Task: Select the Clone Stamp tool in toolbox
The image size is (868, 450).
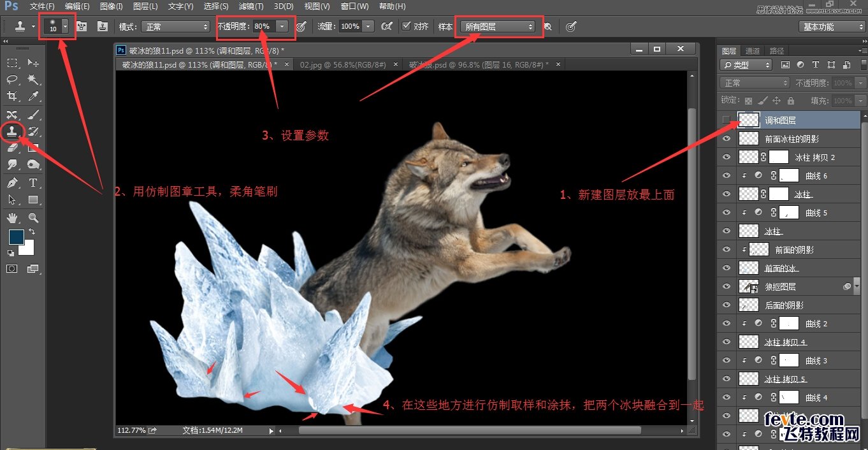Action: [x=12, y=131]
